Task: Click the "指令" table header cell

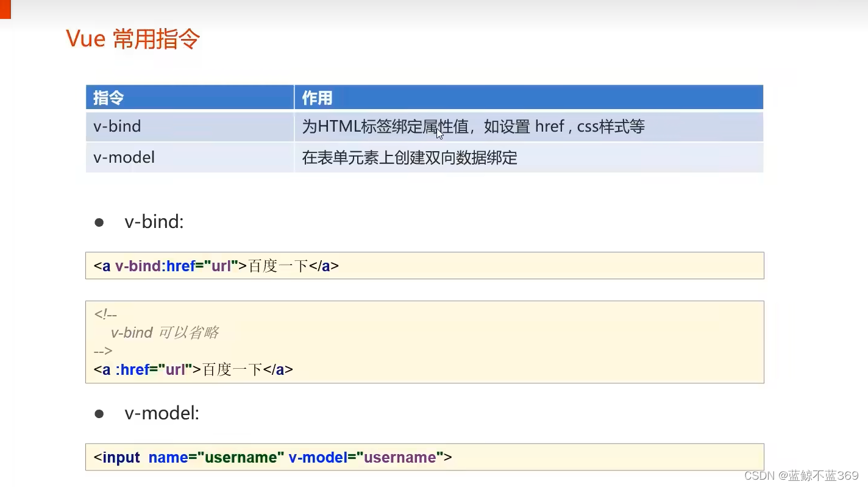Action: [190, 98]
